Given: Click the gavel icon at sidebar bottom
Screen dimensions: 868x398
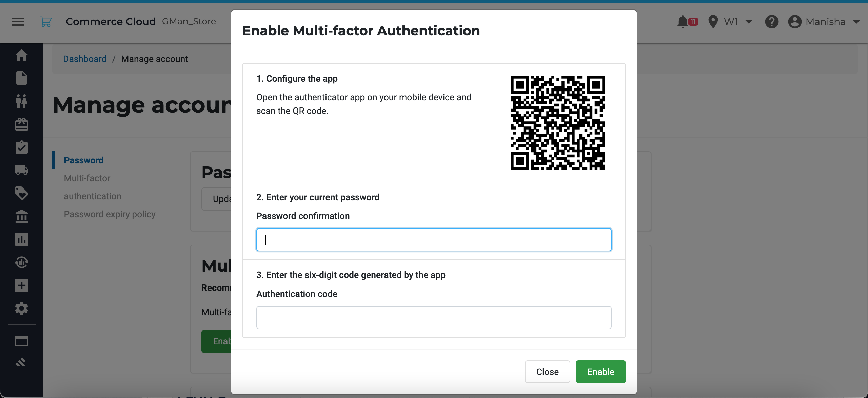Looking at the screenshot, I should (21, 362).
